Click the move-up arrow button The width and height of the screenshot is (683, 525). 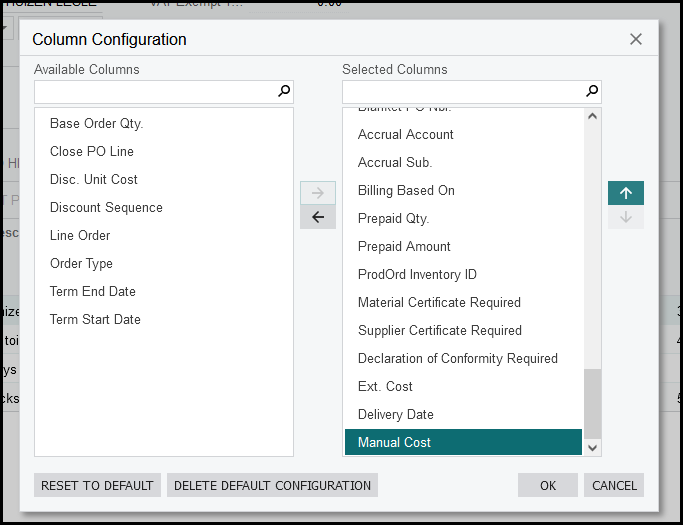pyautogui.click(x=625, y=193)
